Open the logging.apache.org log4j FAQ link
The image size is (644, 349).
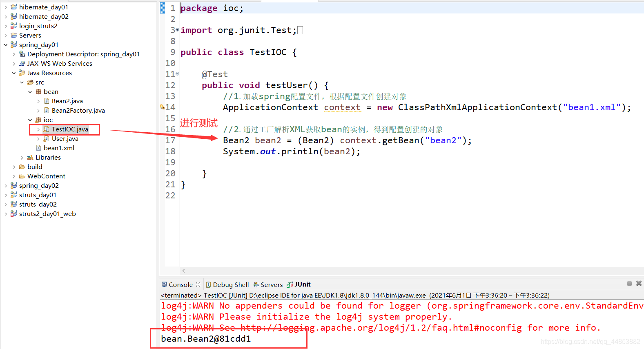(381, 328)
